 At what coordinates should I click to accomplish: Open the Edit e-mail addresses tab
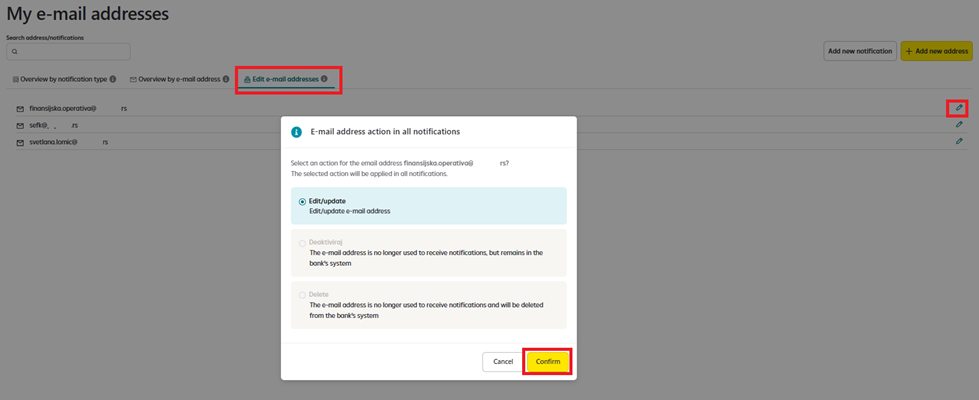tap(284, 79)
